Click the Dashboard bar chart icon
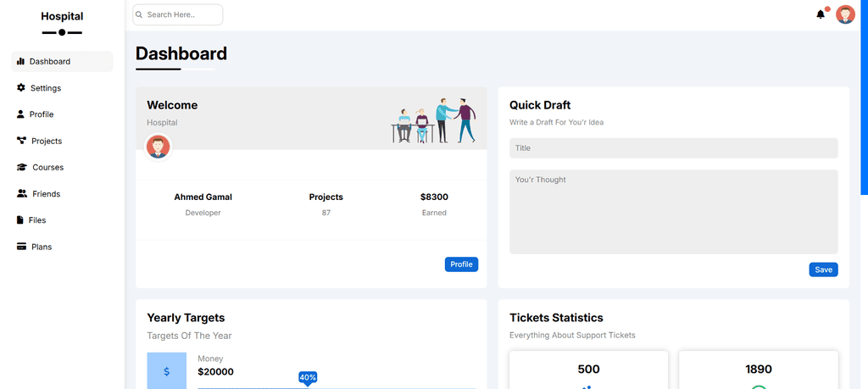Viewport: 868px width, 389px height. [x=20, y=61]
